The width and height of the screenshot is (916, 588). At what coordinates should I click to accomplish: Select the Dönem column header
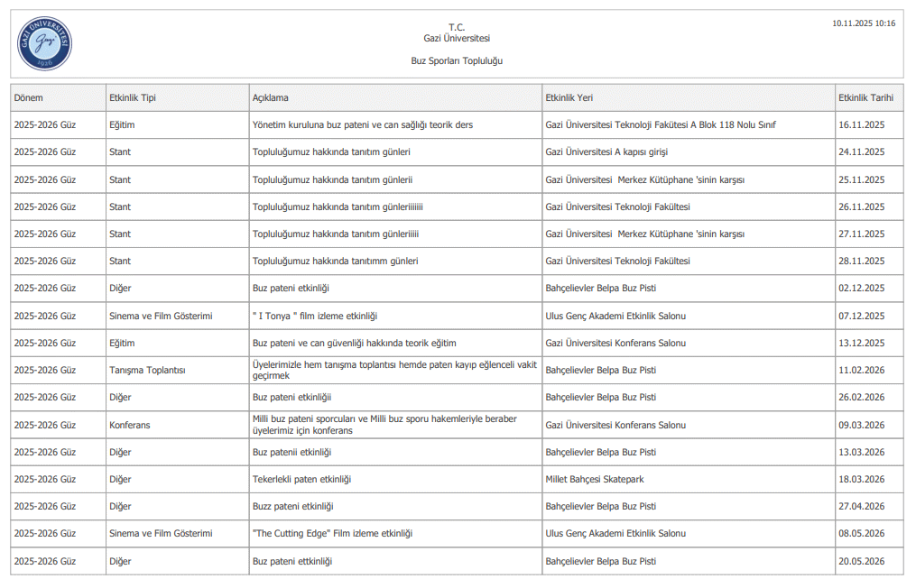coord(29,97)
